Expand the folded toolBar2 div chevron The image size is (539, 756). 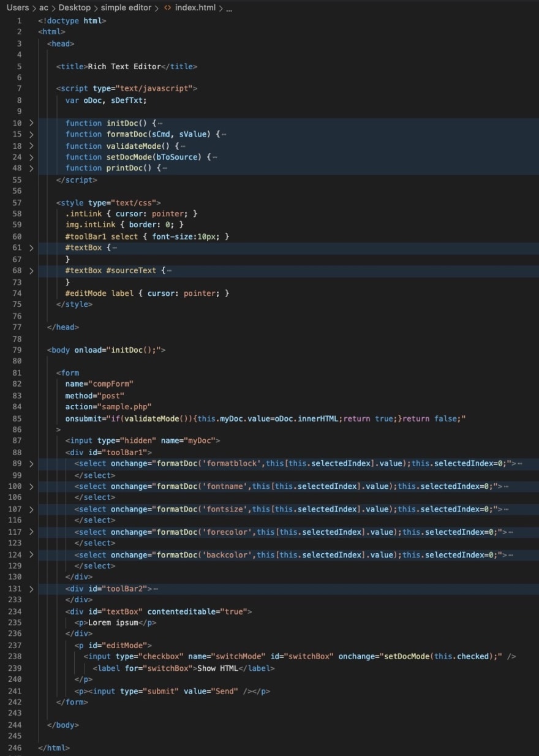coord(31,589)
